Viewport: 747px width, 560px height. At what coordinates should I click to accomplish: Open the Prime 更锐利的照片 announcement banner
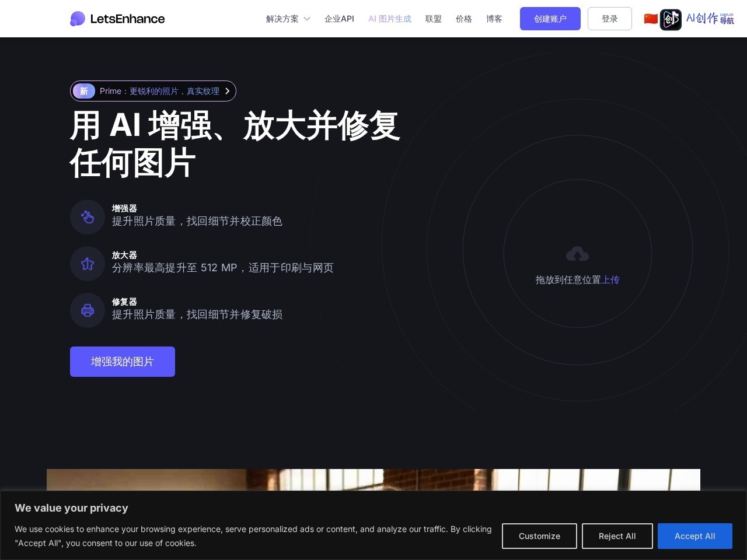click(153, 91)
